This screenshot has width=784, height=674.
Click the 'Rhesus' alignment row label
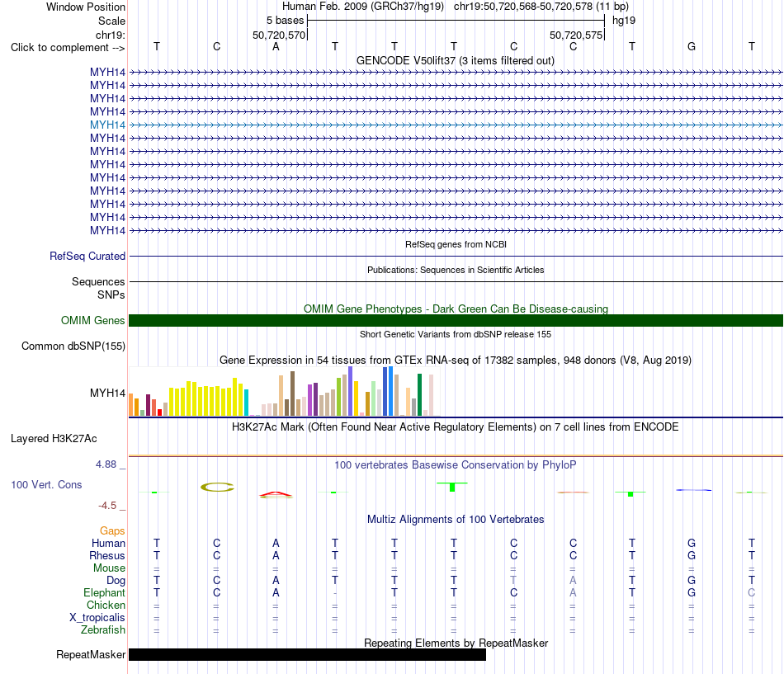point(107,555)
